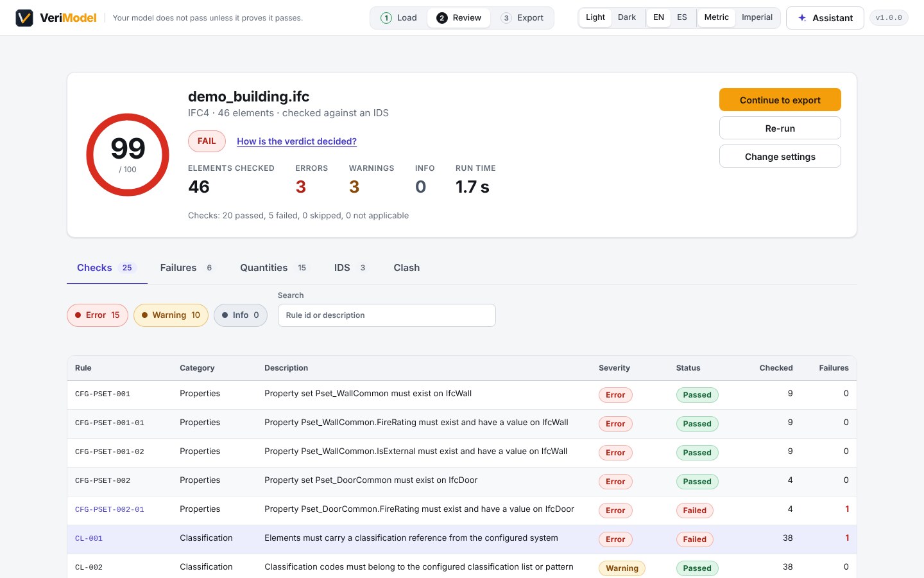Screen dimensions: 924x578
Task: Open the Failures tab
Action: tap(187, 268)
